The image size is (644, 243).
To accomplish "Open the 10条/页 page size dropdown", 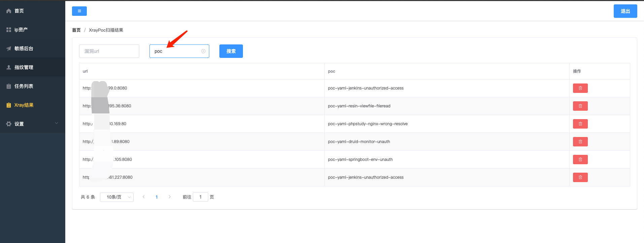I will pos(117,197).
